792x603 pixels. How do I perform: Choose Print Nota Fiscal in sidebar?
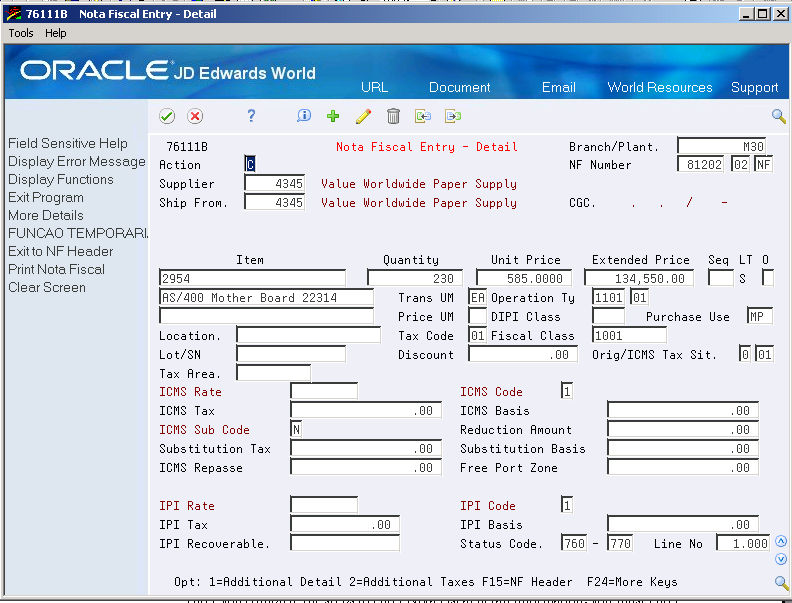click(57, 269)
